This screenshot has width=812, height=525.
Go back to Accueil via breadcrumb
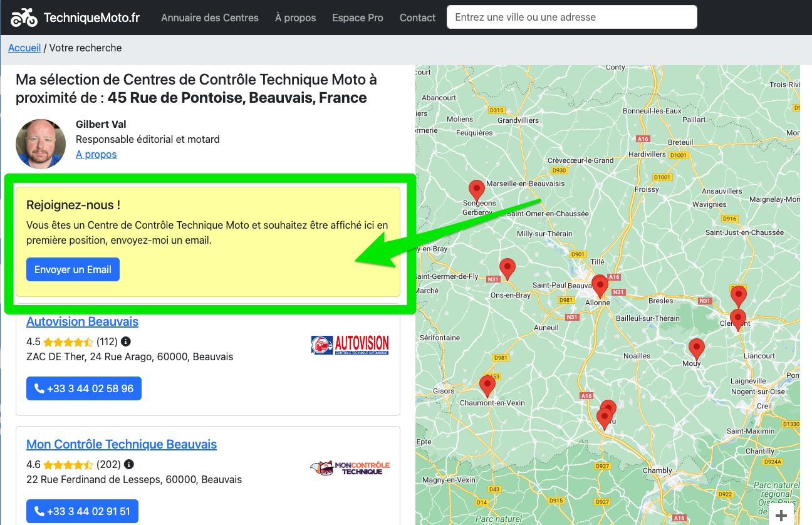pos(24,48)
